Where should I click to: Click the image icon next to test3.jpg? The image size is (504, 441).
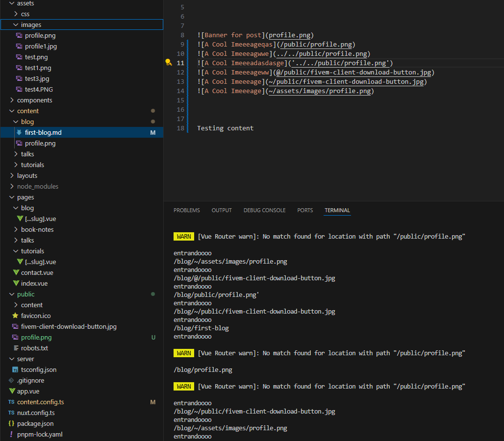pyautogui.click(x=19, y=78)
